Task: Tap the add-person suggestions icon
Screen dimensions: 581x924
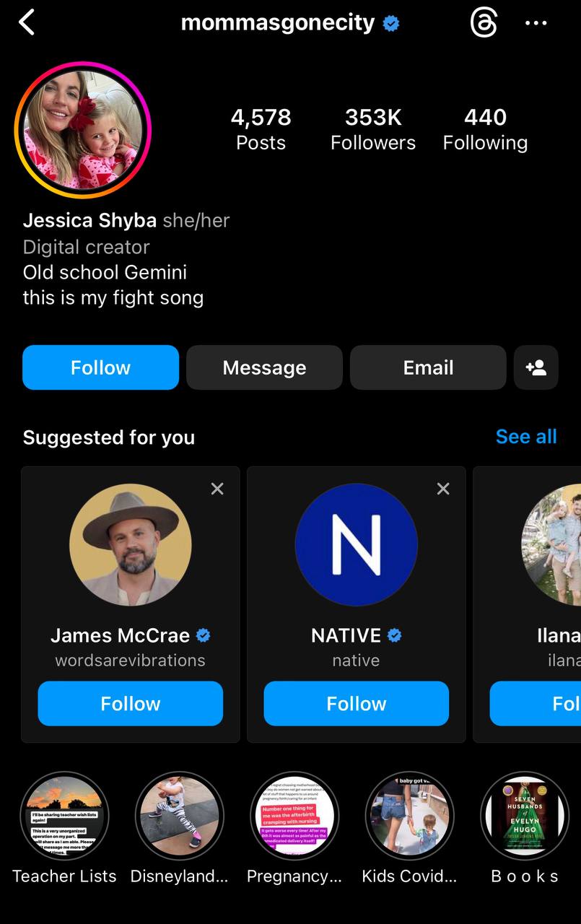Action: coord(536,367)
